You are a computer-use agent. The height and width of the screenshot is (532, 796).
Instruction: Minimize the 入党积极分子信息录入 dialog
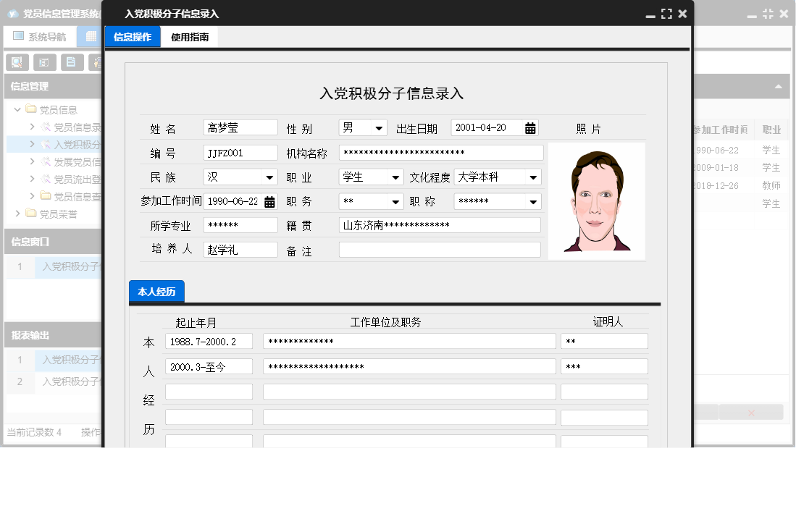click(x=650, y=14)
